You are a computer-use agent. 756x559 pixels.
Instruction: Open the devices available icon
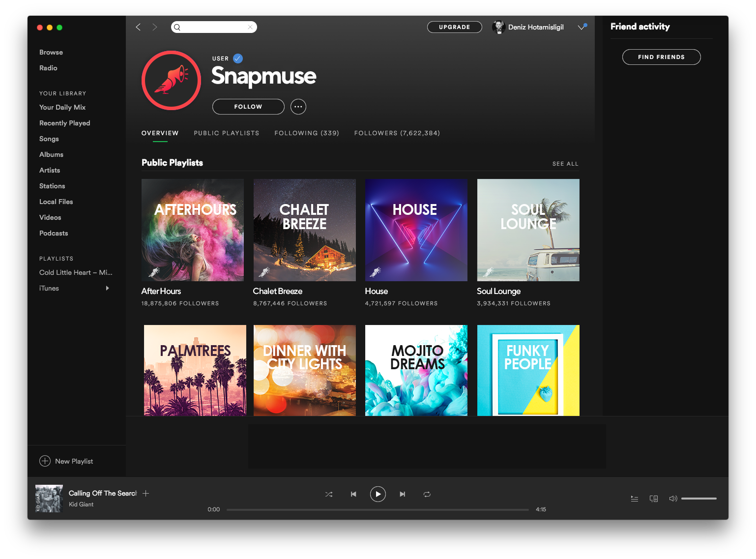click(654, 499)
